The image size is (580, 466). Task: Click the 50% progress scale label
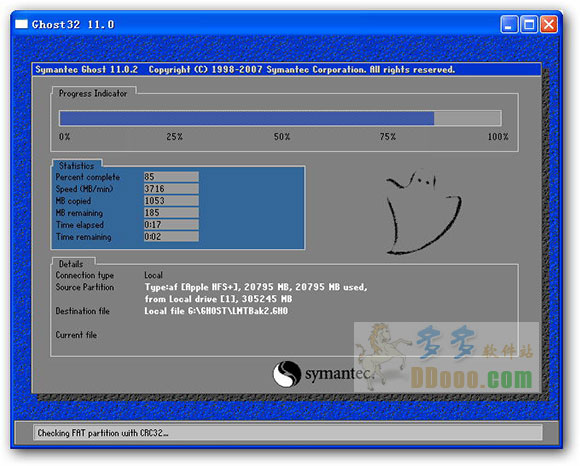coord(282,137)
